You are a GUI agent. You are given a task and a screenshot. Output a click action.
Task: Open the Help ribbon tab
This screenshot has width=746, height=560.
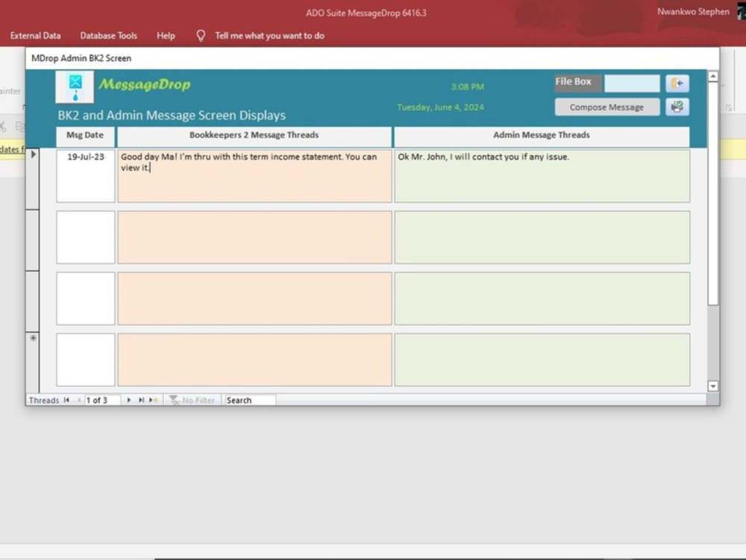[166, 36]
